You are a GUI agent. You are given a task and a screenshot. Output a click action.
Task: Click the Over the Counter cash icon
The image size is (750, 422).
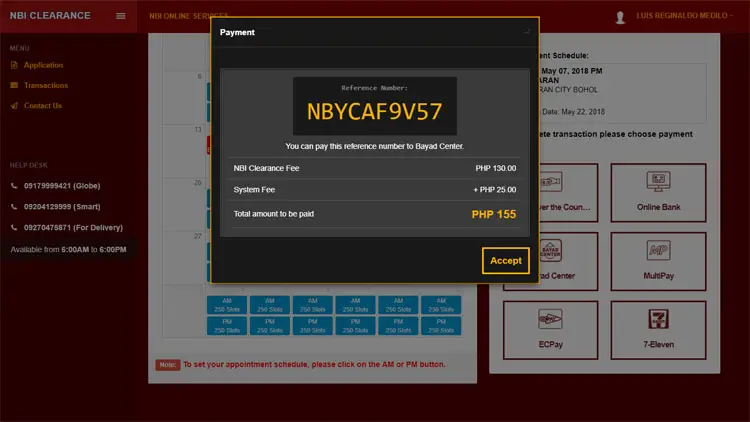(x=551, y=181)
